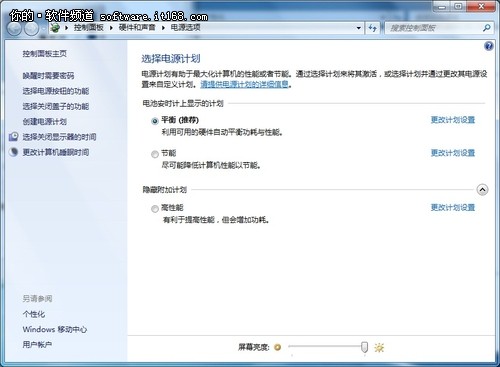Click the monitor icon beside 选择关闭显示器的时间
Image resolution: width=500 pixels, height=367 pixels.
coord(14,136)
